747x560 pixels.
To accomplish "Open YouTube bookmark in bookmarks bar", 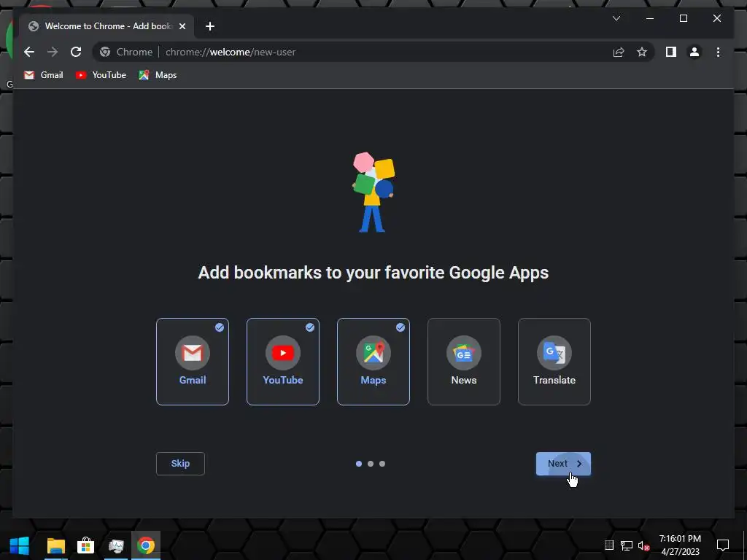I will pyautogui.click(x=101, y=75).
